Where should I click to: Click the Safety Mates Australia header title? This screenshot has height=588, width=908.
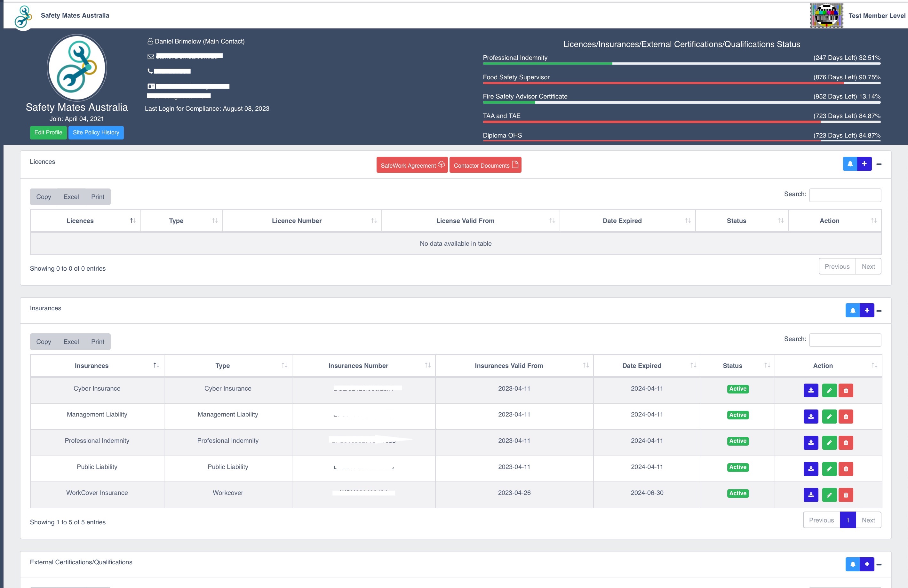75,15
